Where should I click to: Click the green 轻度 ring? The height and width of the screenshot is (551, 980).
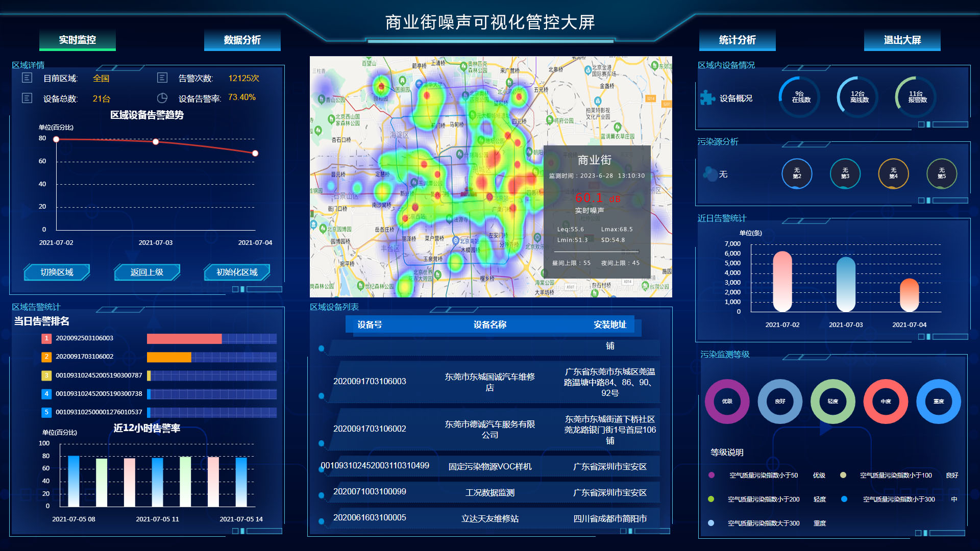(833, 402)
